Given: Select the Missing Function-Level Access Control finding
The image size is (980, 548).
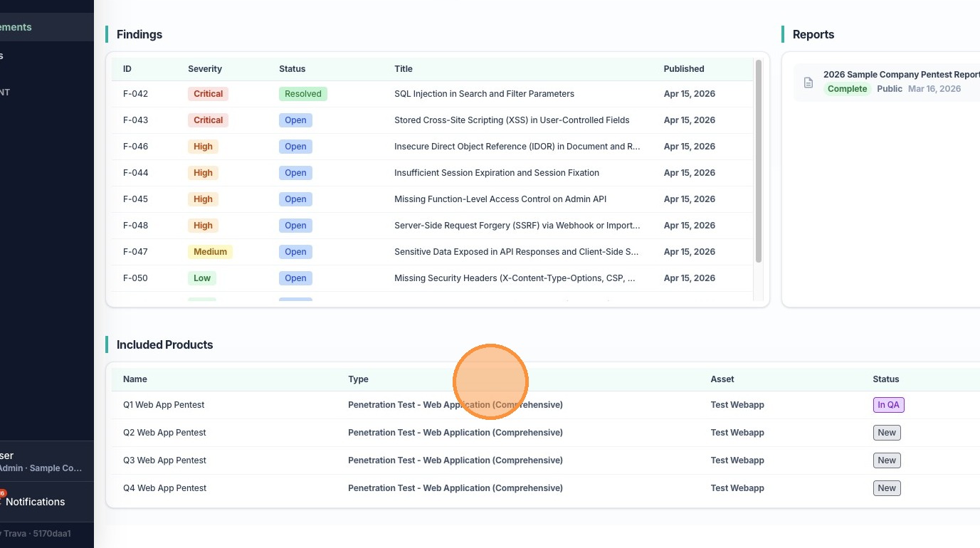Looking at the screenshot, I should pos(500,199).
